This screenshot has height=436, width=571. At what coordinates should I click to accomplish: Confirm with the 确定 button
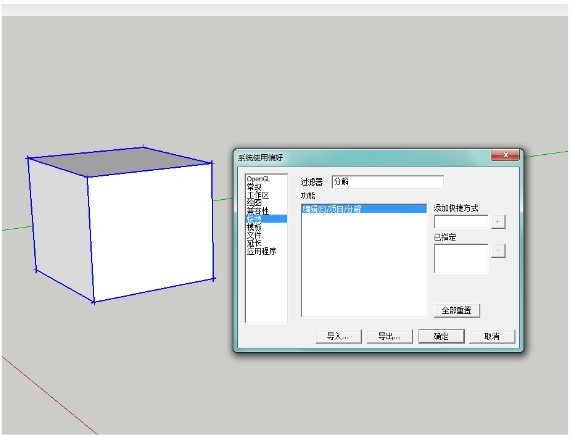pyautogui.click(x=441, y=336)
